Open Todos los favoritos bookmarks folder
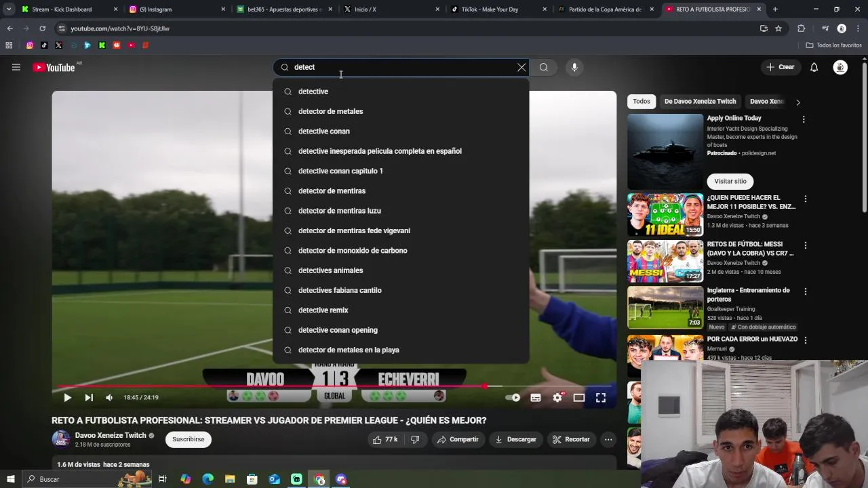 tap(833, 45)
